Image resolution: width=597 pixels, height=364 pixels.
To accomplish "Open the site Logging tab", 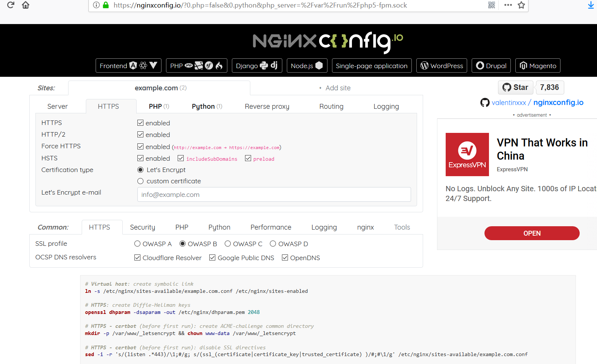I will [x=386, y=106].
